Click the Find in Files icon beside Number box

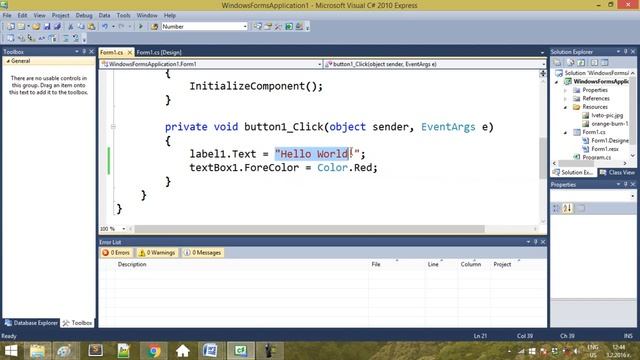pos(154,27)
